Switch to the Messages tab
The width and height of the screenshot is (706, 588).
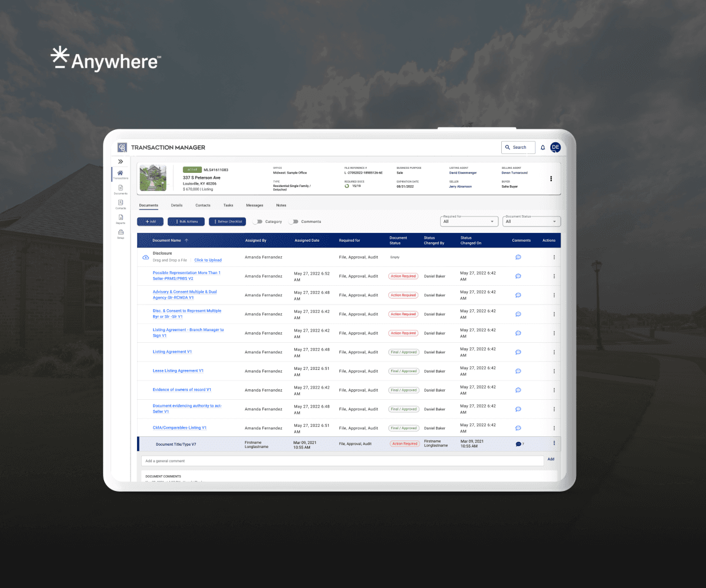coord(255,205)
